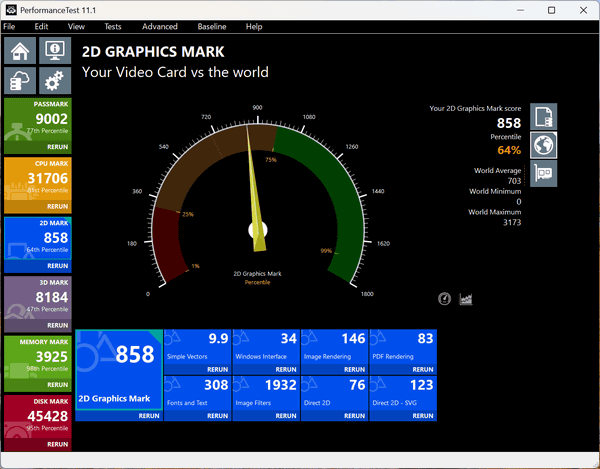This screenshot has height=469, width=600.
Task: Open the Tests menu
Action: (x=113, y=26)
